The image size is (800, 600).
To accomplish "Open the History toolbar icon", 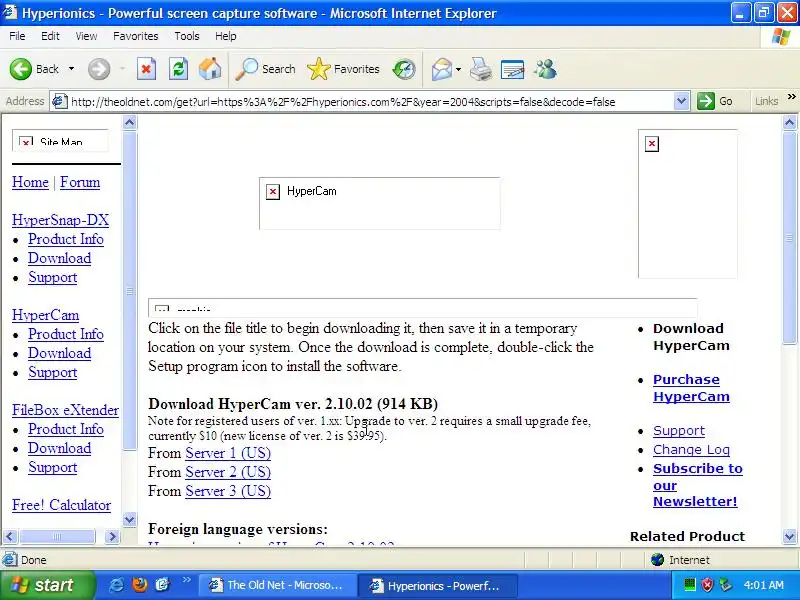I will pyautogui.click(x=404, y=69).
